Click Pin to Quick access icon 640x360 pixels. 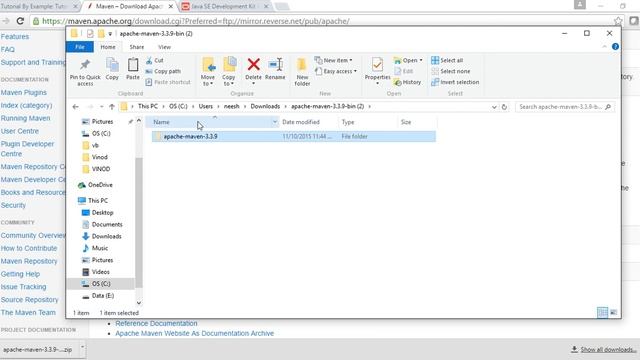(85, 72)
